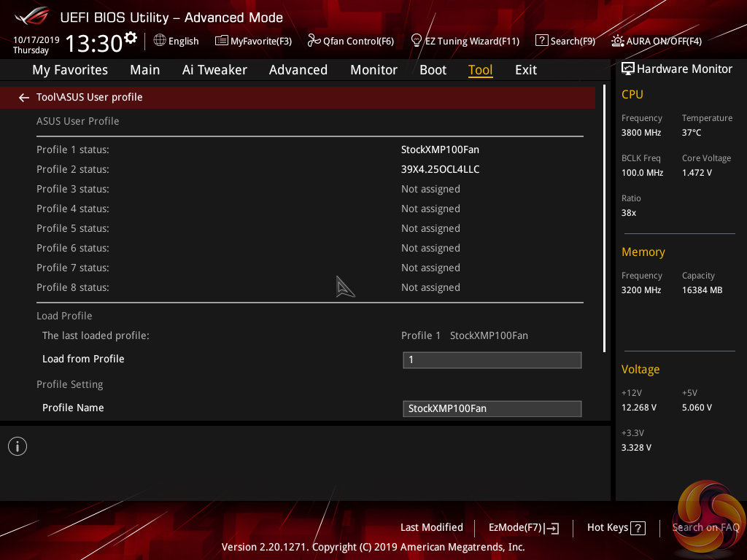Click Last Modified at the bottom

(x=432, y=527)
